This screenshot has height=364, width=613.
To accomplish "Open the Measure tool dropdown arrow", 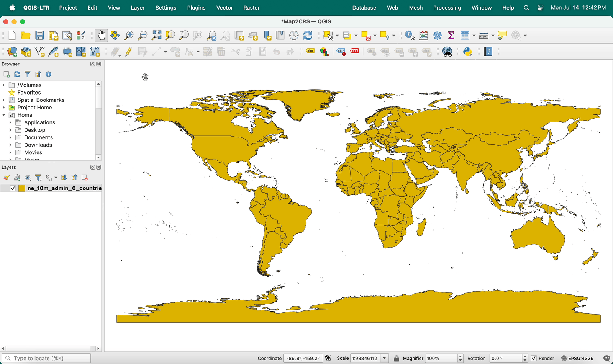I will (x=493, y=36).
